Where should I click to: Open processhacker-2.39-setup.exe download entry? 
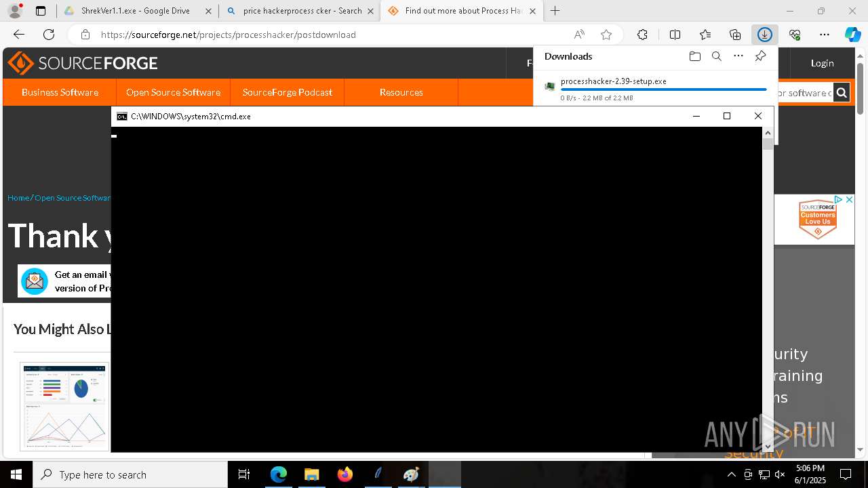(614, 81)
